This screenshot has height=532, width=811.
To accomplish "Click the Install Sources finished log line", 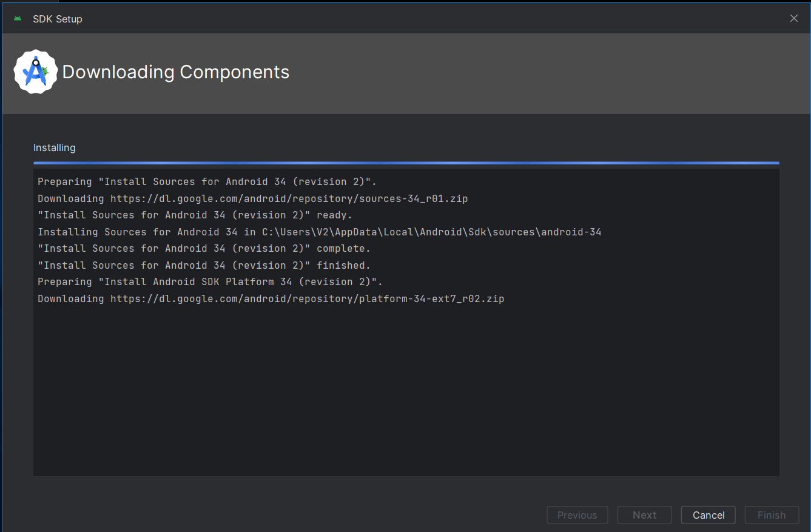I will [204, 265].
